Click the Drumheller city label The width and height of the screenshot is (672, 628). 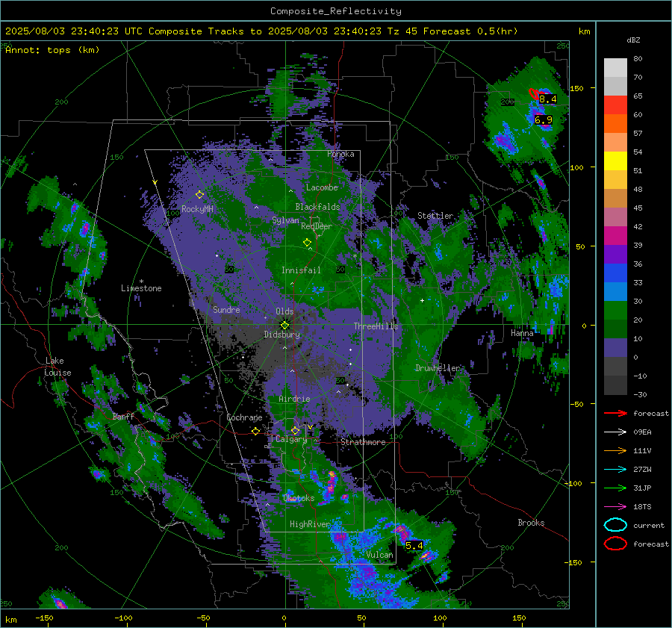point(438,368)
